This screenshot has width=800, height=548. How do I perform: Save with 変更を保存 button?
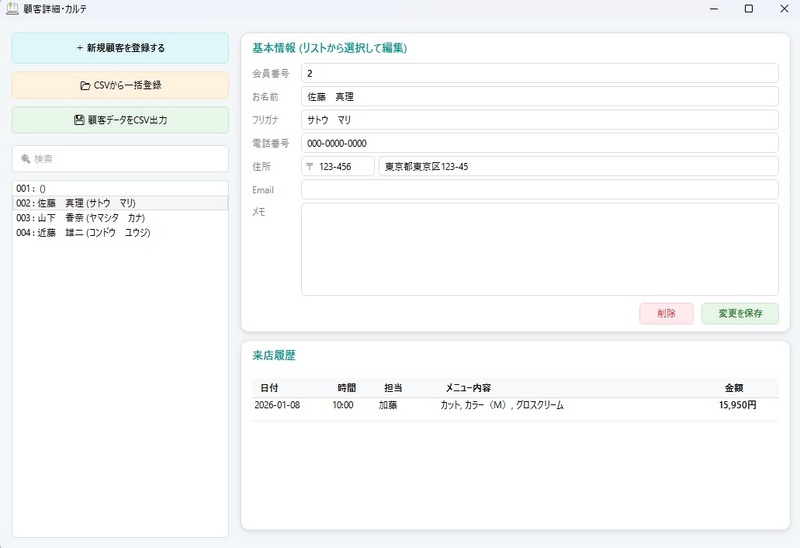[x=739, y=313]
